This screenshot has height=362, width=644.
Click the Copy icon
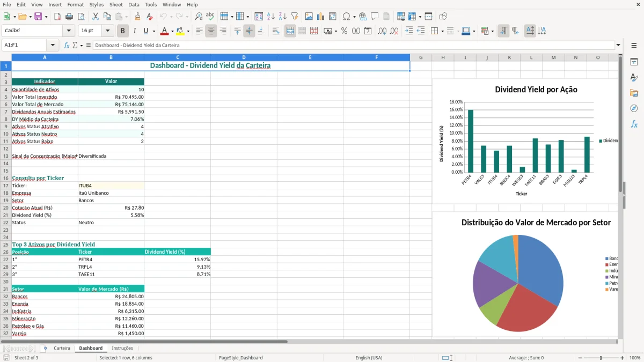(x=107, y=17)
